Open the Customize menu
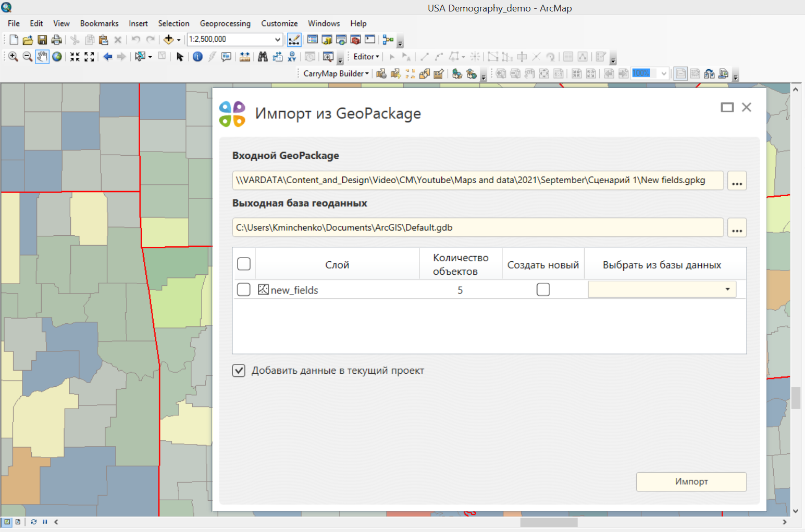The height and width of the screenshot is (532, 805). tap(279, 23)
